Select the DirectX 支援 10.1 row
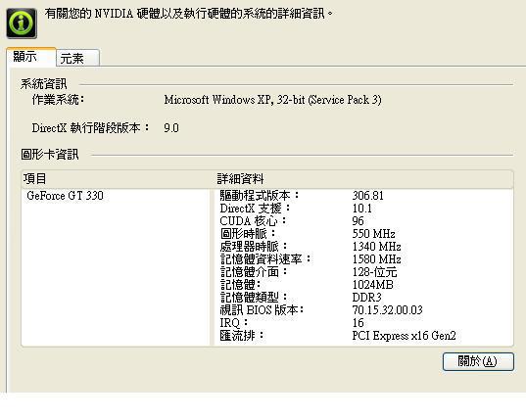Screen dimensions: 526x420 pyautogui.click(x=364, y=209)
